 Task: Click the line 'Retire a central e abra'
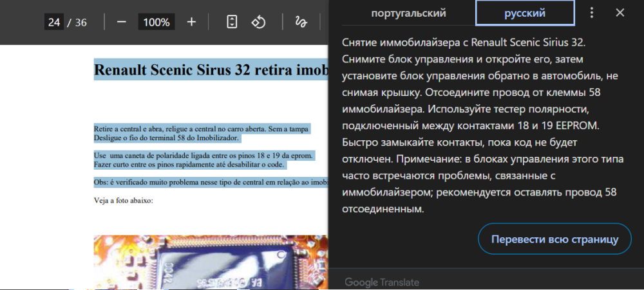tap(201, 129)
